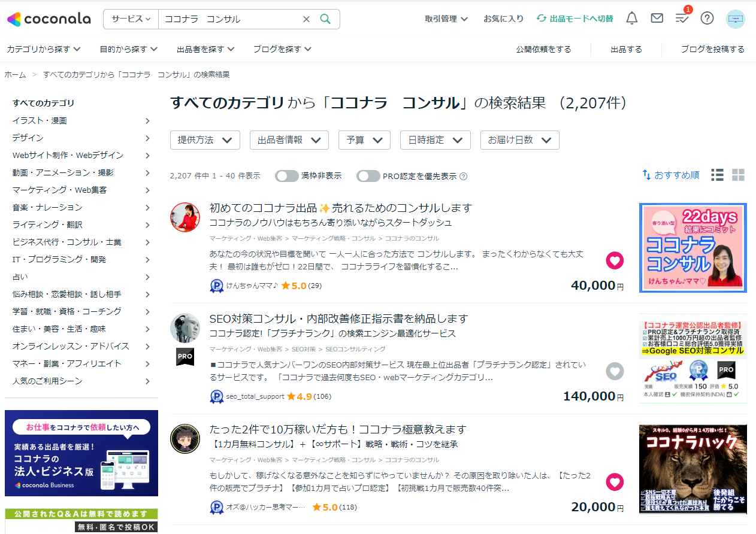Screen dimensions: 756x534
Task: Expand ブログを探す menu
Action: coord(282,49)
